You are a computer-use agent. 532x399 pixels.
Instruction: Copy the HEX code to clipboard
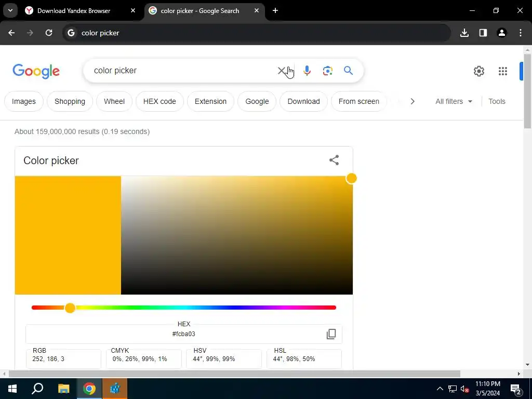pos(331,334)
